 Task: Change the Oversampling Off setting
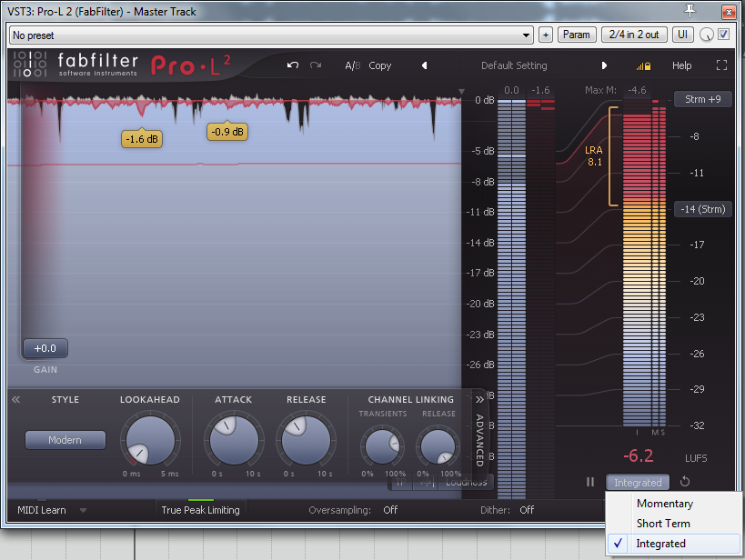[390, 510]
